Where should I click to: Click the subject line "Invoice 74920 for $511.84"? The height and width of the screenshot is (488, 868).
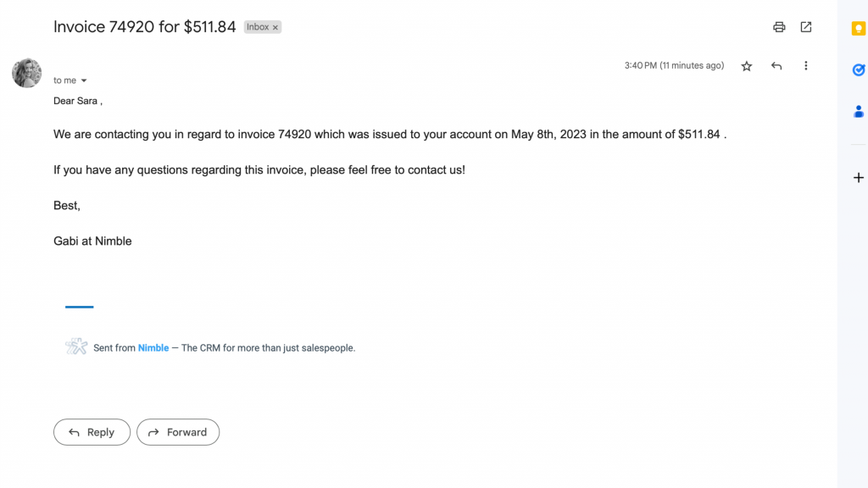144,26
